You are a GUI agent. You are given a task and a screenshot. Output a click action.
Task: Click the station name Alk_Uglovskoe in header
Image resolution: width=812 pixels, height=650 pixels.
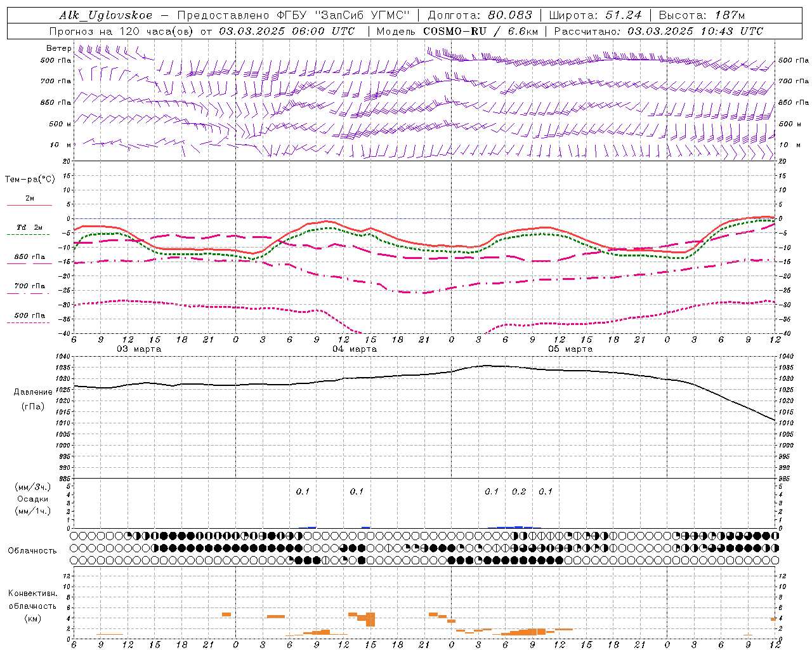pyautogui.click(x=106, y=15)
